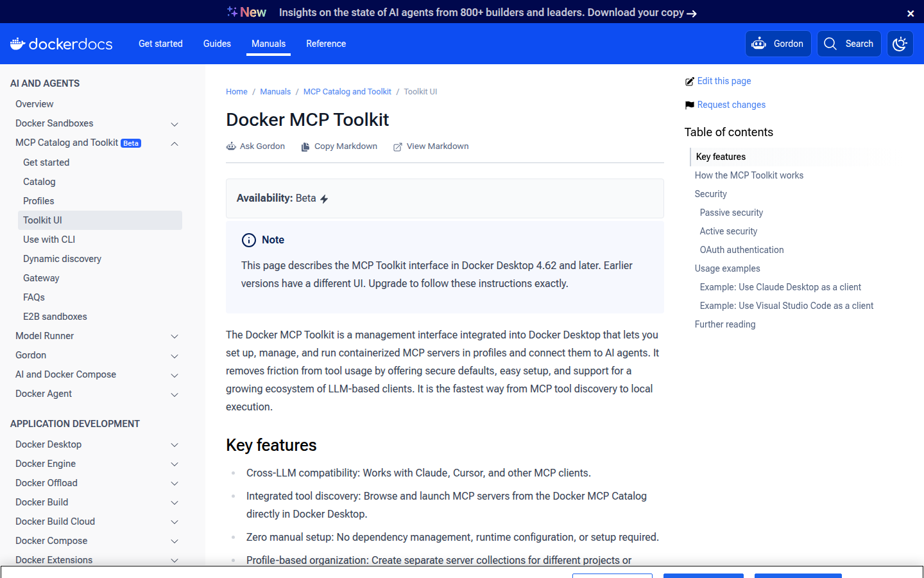Open the E2B sandboxes page
This screenshot has height=578, width=924.
click(55, 317)
